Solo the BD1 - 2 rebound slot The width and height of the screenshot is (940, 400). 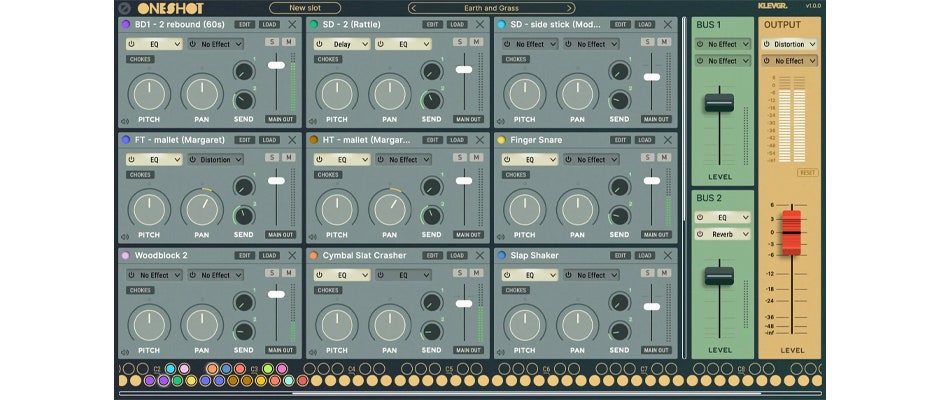click(273, 42)
